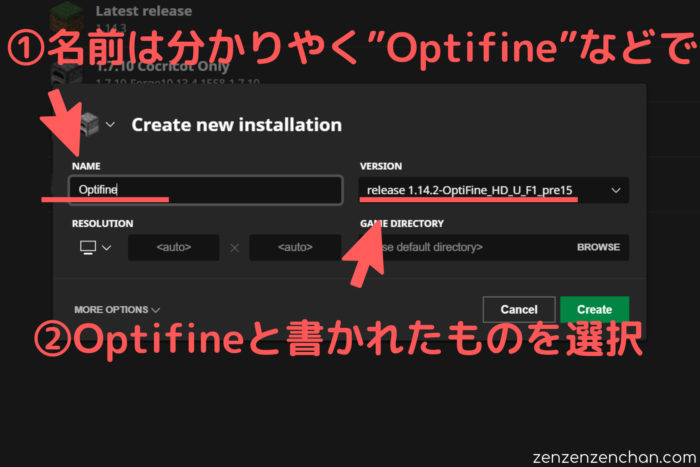Open the VERSION dropdown showing release 1.14.2-OptiFine
The height and width of the screenshot is (467, 700).
pyautogui.click(x=494, y=190)
